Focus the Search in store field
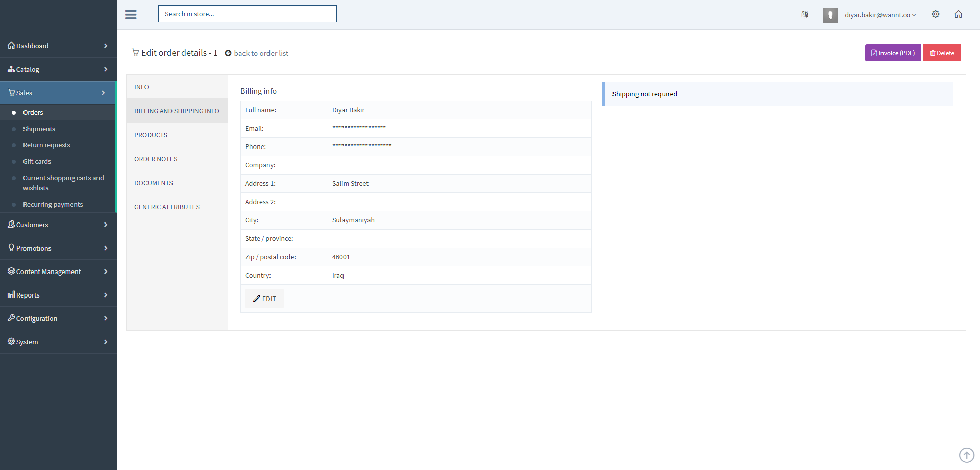The width and height of the screenshot is (980, 470). click(x=247, y=14)
